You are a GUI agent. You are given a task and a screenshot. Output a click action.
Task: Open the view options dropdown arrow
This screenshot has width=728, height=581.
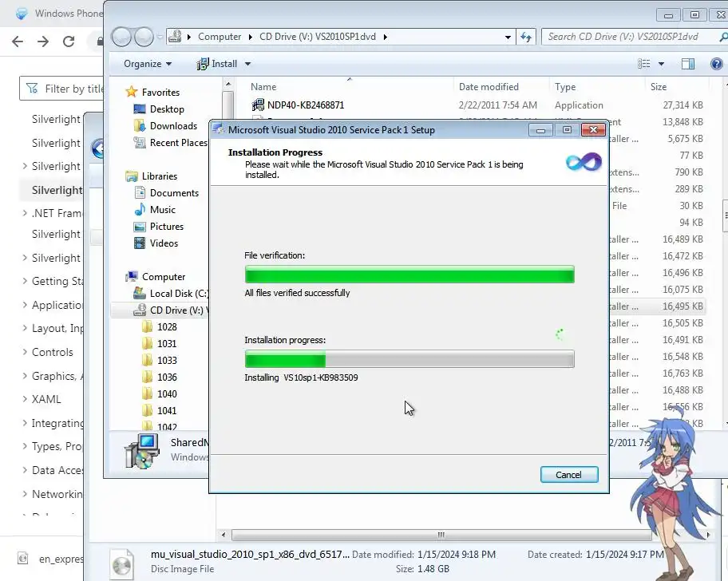point(661,64)
